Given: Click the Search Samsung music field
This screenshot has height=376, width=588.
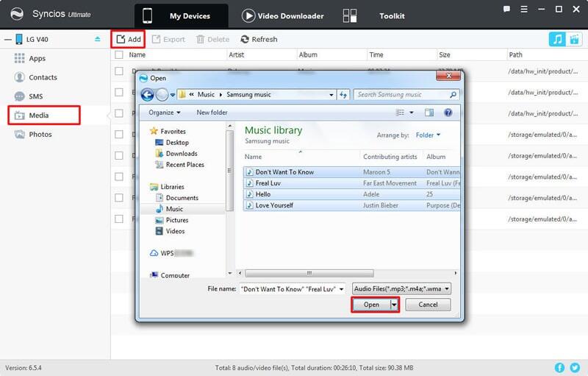Looking at the screenshot, I should (x=401, y=94).
